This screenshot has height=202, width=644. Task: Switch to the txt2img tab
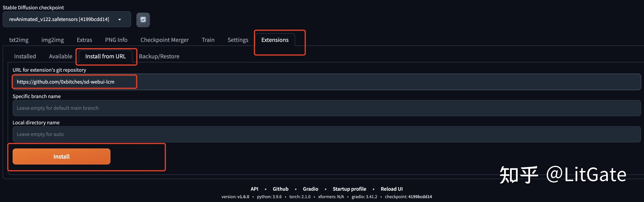click(19, 40)
